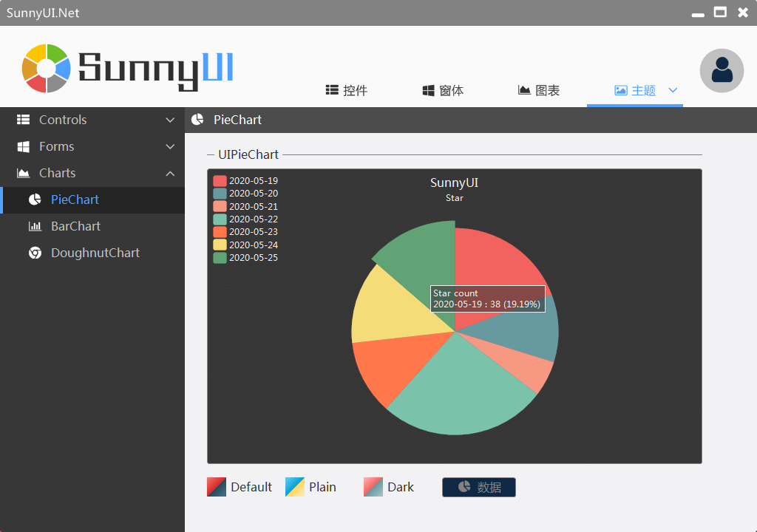The image size is (757, 532).
Task: Click the picture icon beside 主题
Action: point(620,90)
